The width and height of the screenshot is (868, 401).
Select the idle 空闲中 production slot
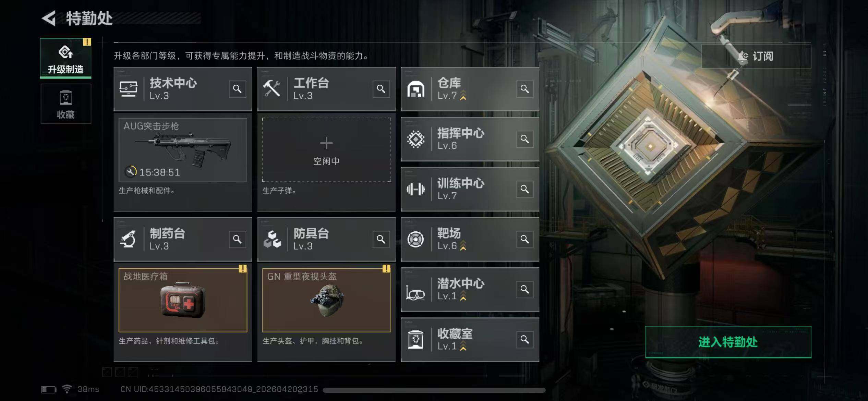[326, 150]
